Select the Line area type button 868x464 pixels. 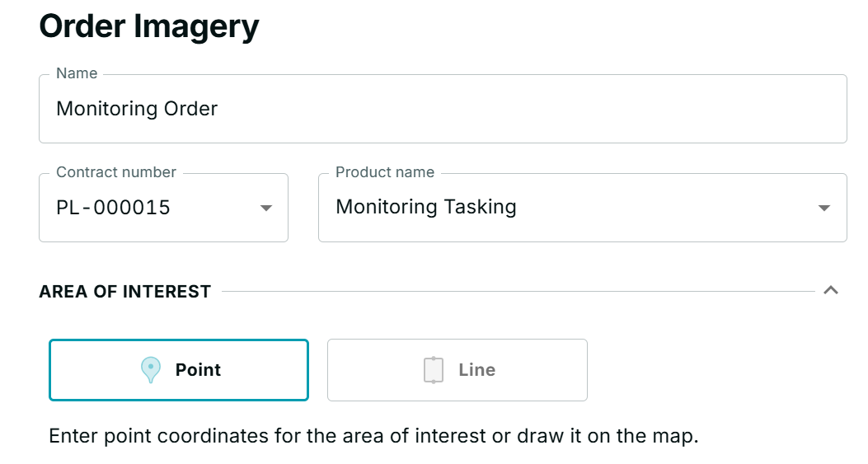[457, 370]
